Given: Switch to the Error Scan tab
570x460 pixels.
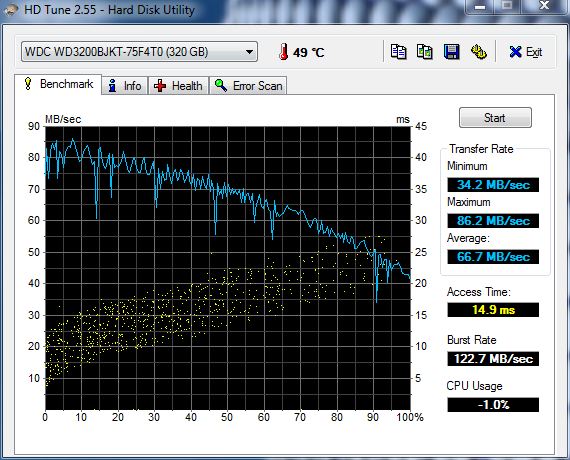Looking at the screenshot, I should [x=248, y=86].
